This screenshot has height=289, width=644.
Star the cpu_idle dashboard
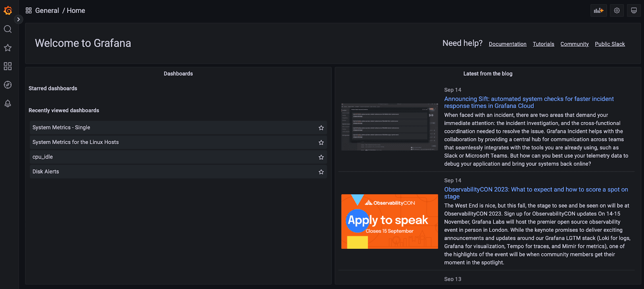[321, 157]
